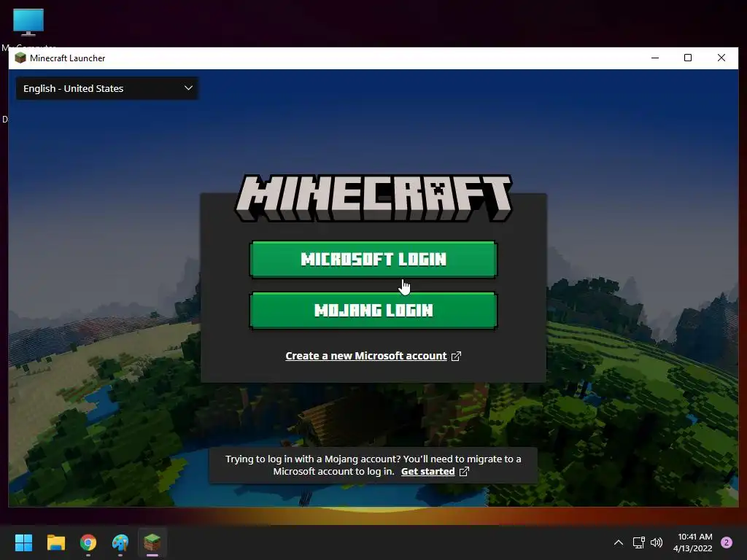Expand the English - United States language dropdown
The image size is (747, 560).
click(x=107, y=88)
